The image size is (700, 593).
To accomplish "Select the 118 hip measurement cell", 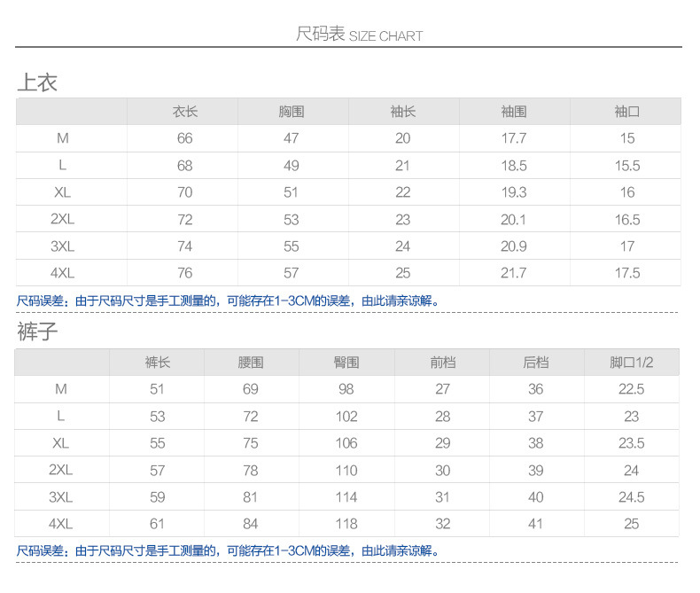I will 346,524.
